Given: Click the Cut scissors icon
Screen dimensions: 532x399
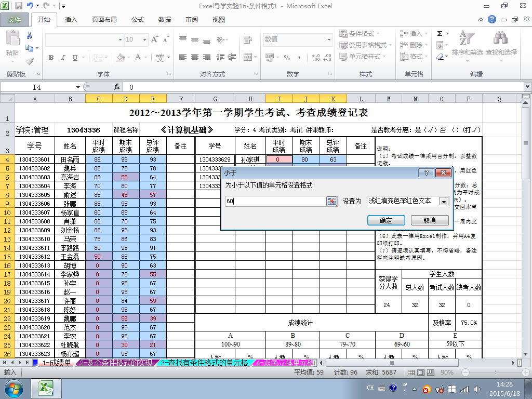Looking at the screenshot, I should 29,35.
